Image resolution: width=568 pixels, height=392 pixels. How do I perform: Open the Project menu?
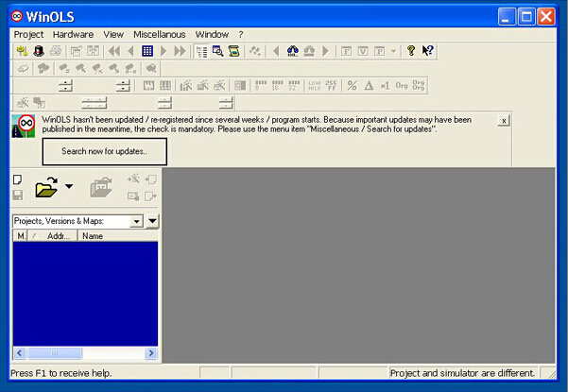click(28, 34)
